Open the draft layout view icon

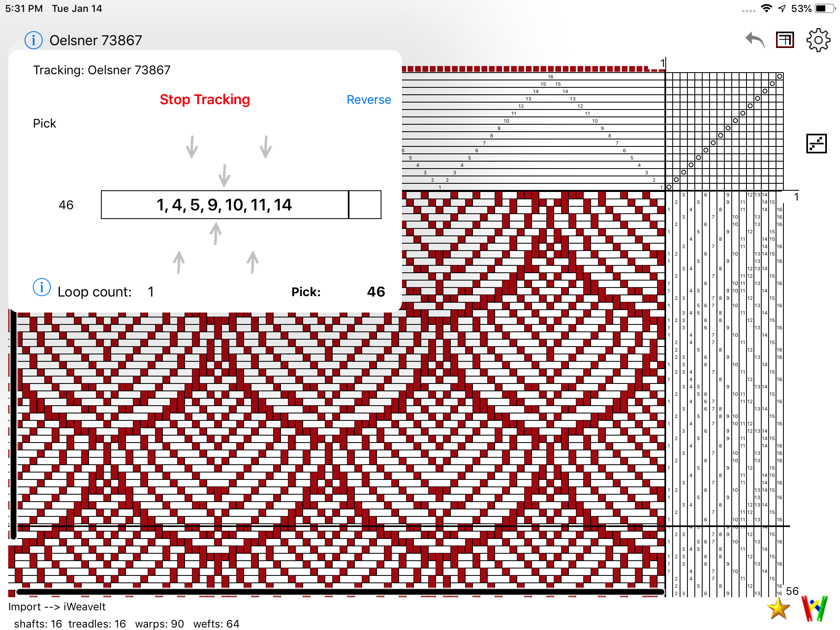coord(785,40)
